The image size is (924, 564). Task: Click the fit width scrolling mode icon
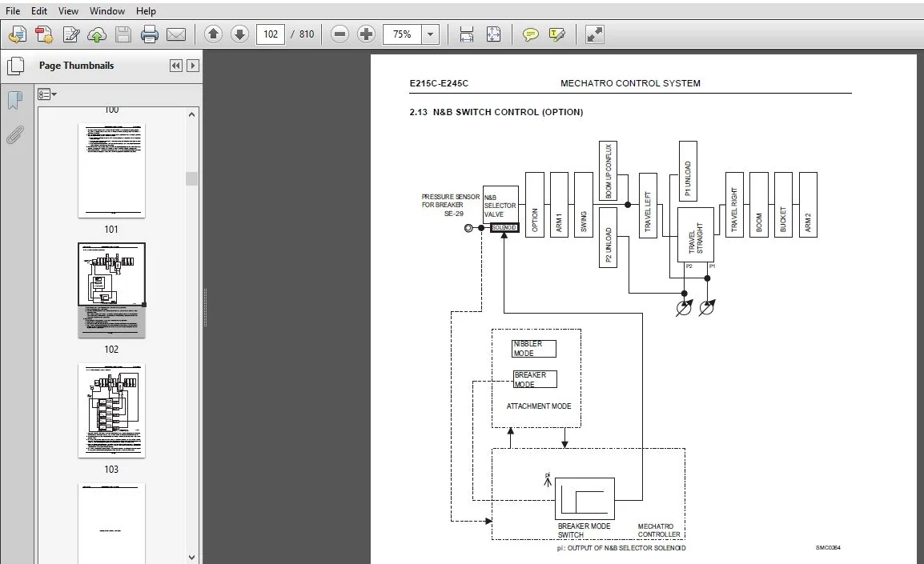click(x=466, y=34)
